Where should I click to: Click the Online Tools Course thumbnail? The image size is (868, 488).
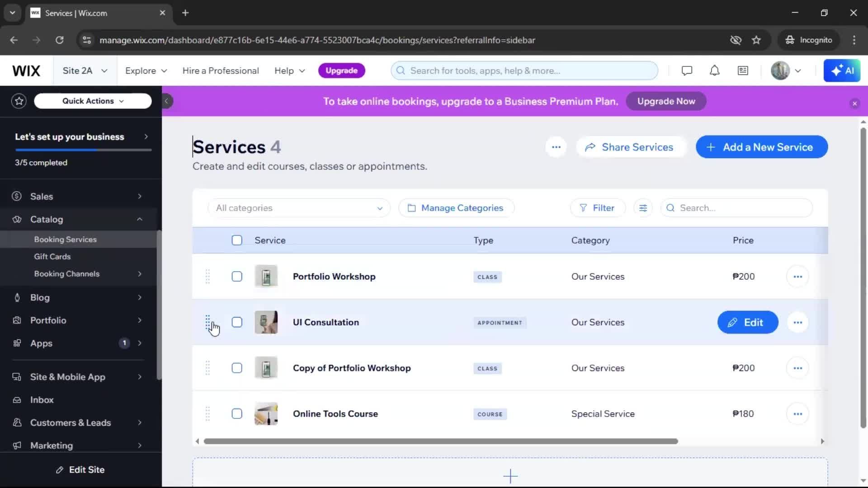pyautogui.click(x=266, y=414)
